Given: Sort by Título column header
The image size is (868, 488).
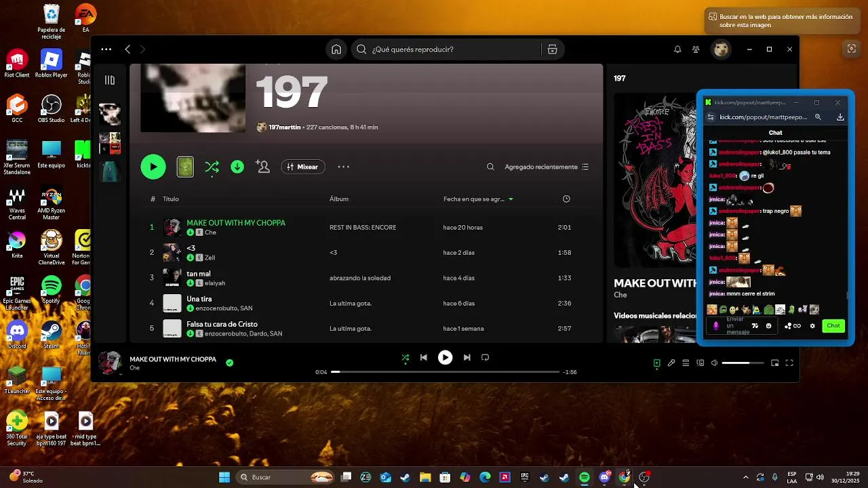Looking at the screenshot, I should (171, 199).
